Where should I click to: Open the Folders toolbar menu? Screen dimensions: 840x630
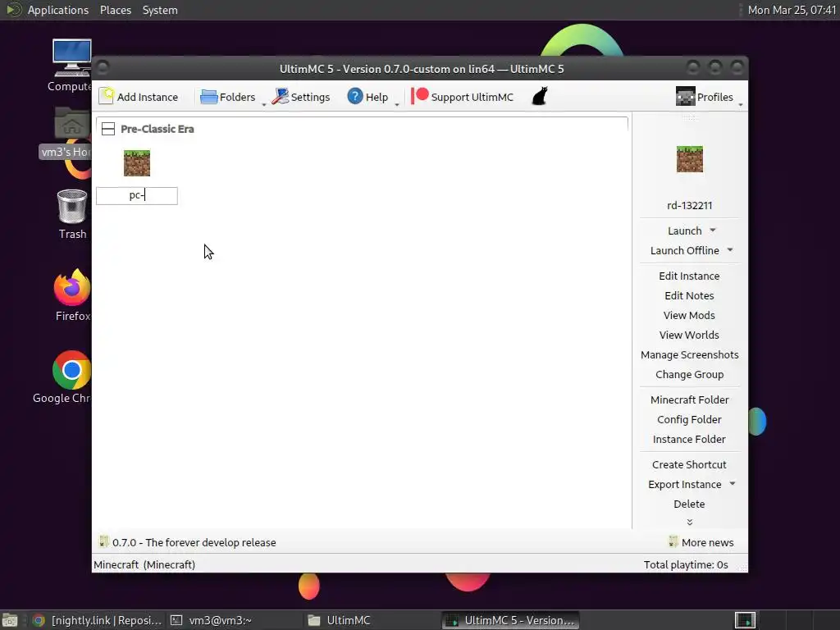(x=228, y=97)
